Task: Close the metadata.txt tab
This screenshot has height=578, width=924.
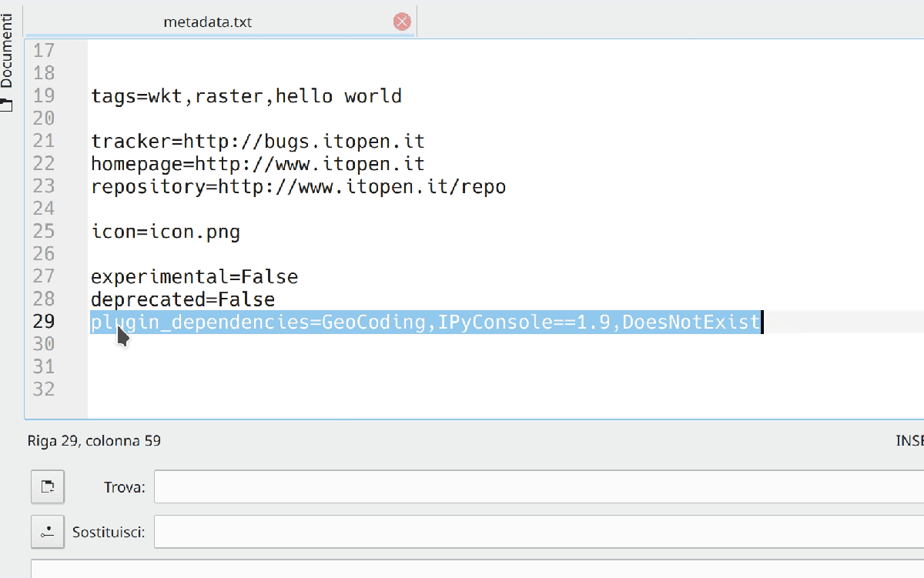Action: 402,22
